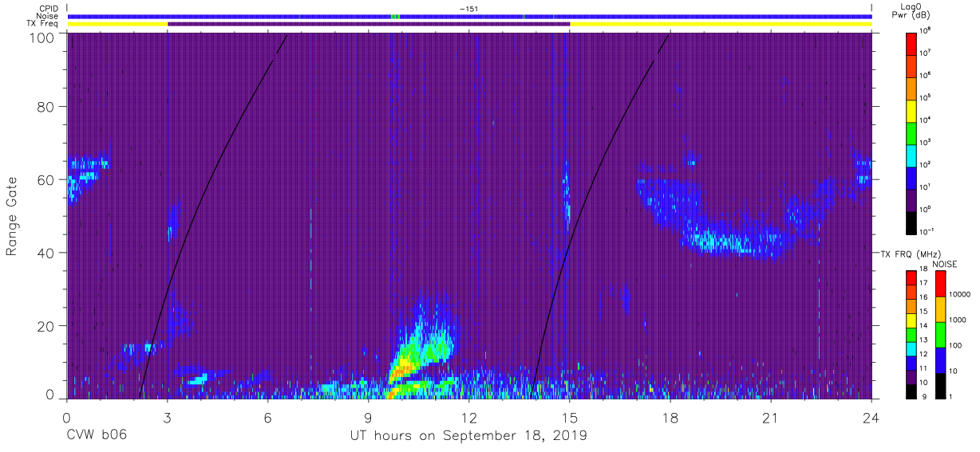This screenshot has width=980, height=452.
Task: Pick the red top band of the NOISE legend
Action: click(939, 284)
